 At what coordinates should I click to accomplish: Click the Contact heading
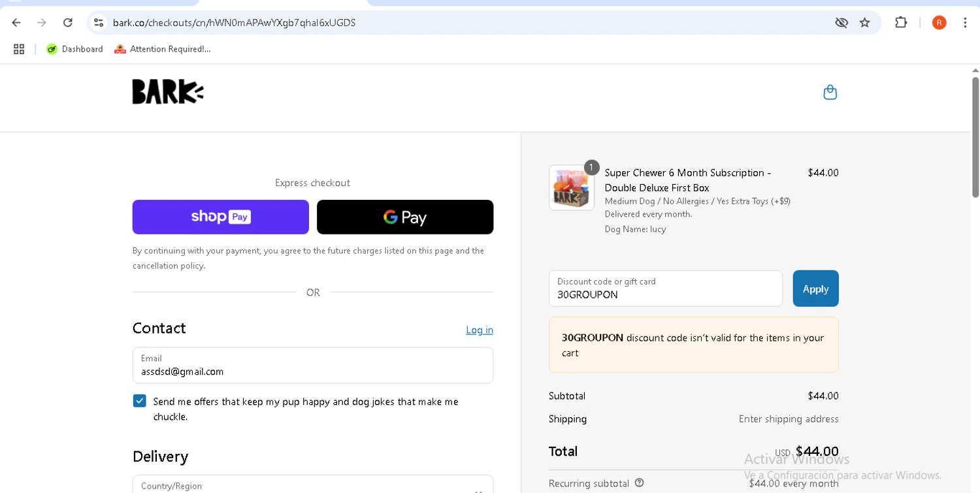coord(159,328)
